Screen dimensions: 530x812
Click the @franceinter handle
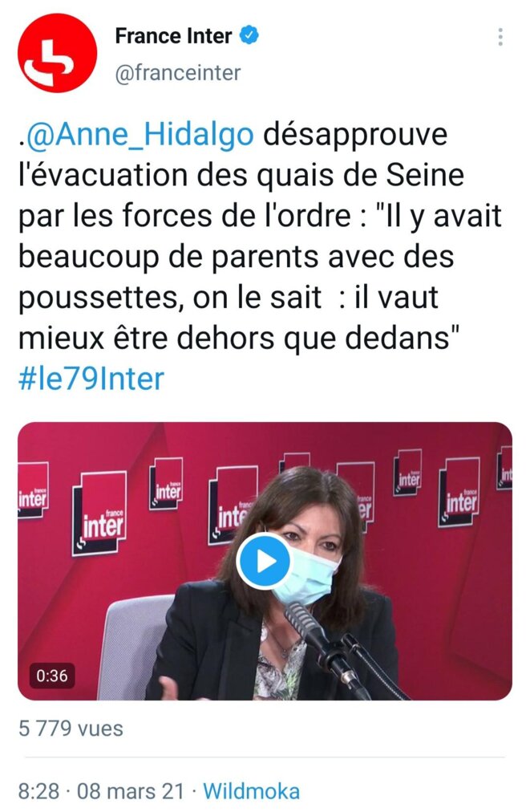(177, 73)
